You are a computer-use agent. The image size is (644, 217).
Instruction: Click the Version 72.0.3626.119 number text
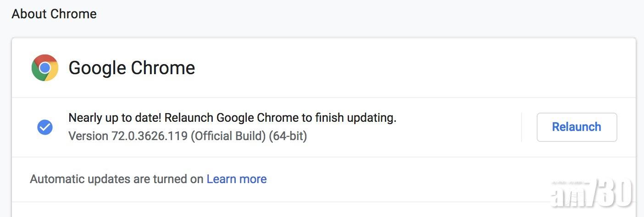pyautogui.click(x=149, y=136)
